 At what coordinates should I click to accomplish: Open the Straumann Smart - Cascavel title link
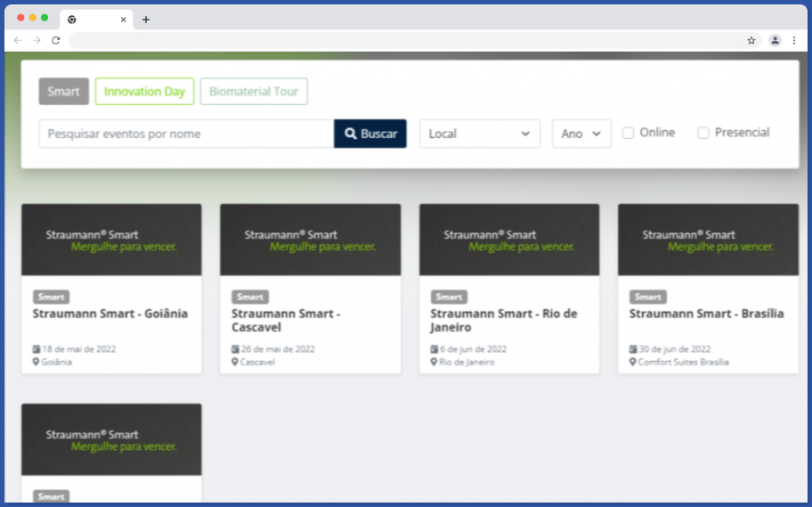pyautogui.click(x=286, y=321)
